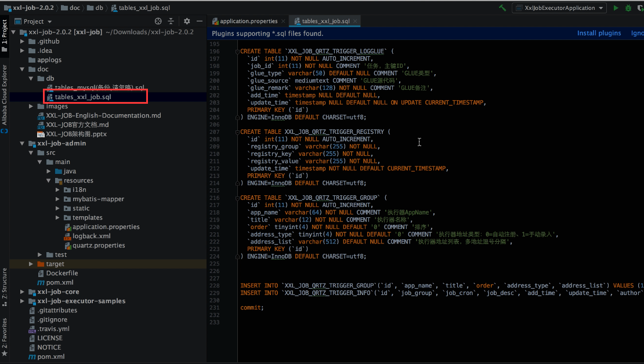Image resolution: width=644 pixels, height=364 pixels.
Task: Collapse the xxl-job-admin module
Action: pos(23,143)
